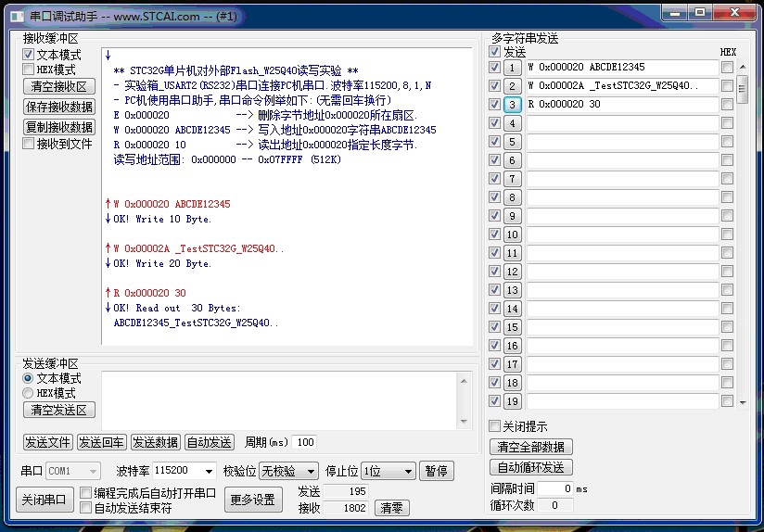Enable HEX checkbox for row 1
Screen dimensions: 764x532
coord(727,68)
